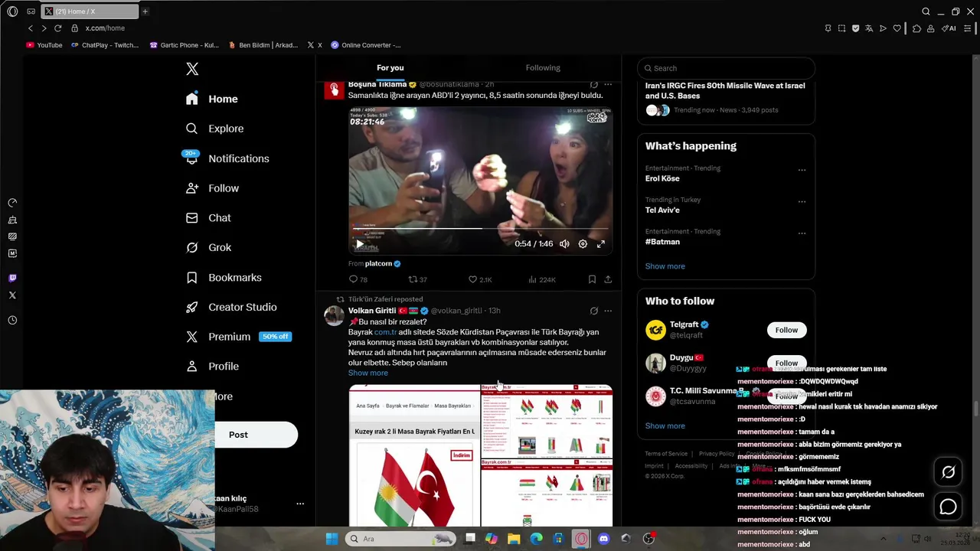Open Profile page from sidebar

tap(213, 367)
